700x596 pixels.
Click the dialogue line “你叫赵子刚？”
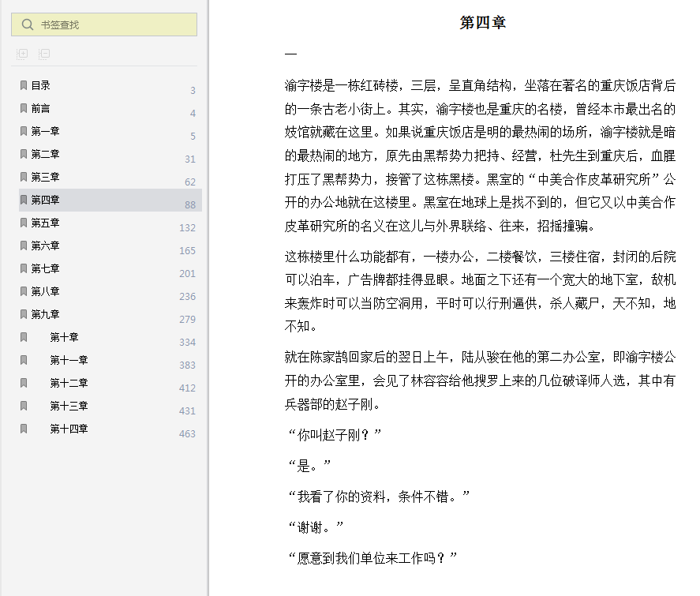coord(335,434)
